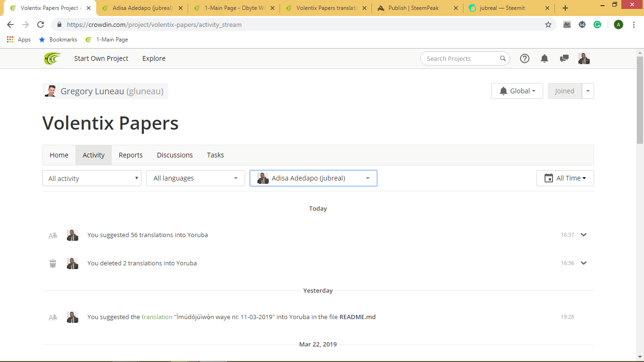Open profile avatar menu in header
This screenshot has height=362, width=644.
[x=584, y=58]
